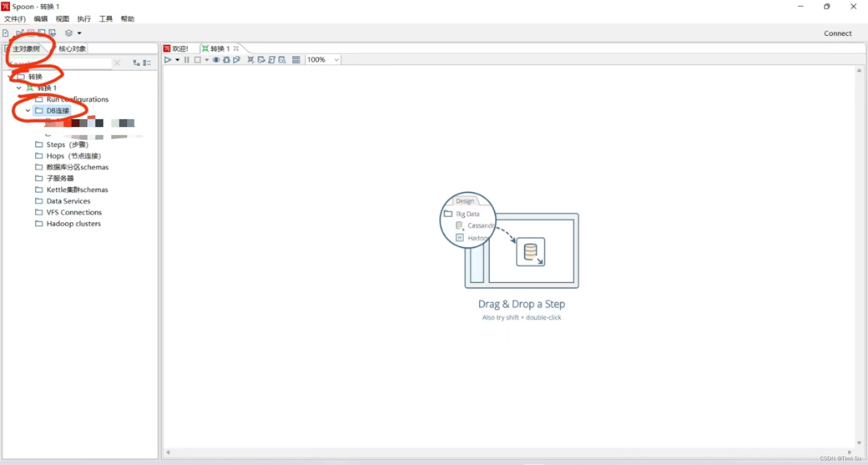Open the 工具 menu
The width and height of the screenshot is (868, 465).
pyautogui.click(x=105, y=19)
